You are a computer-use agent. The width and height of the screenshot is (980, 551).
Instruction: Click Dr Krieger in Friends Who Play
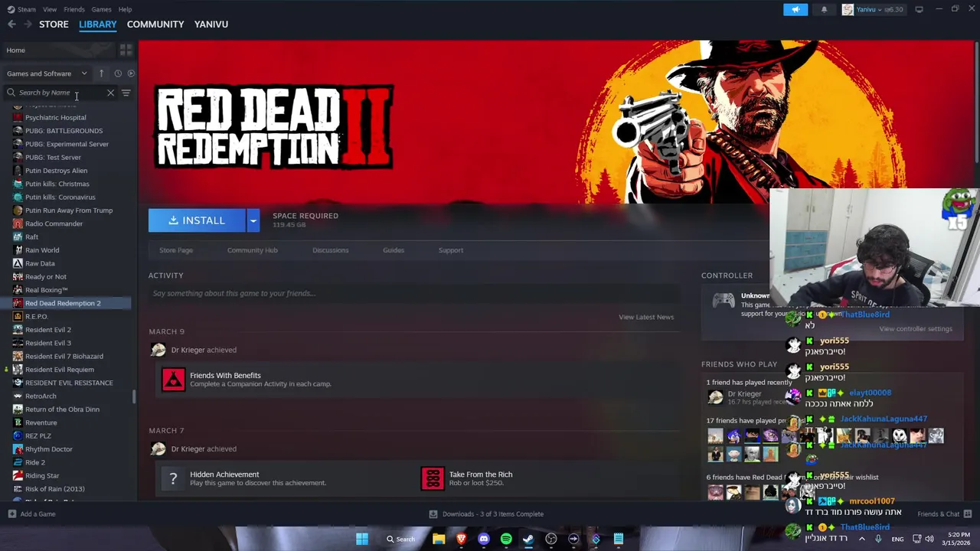coord(744,394)
